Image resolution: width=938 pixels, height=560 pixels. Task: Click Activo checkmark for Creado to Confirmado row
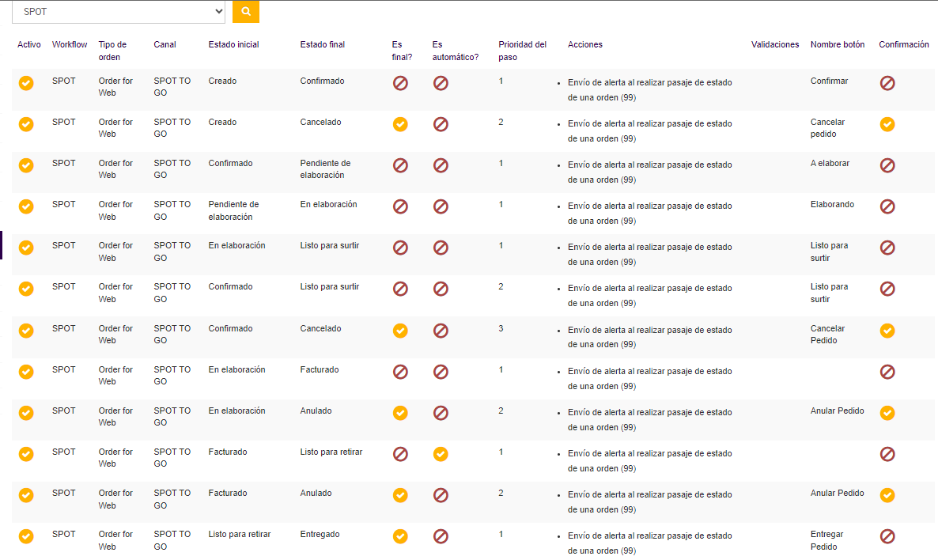pyautogui.click(x=26, y=82)
